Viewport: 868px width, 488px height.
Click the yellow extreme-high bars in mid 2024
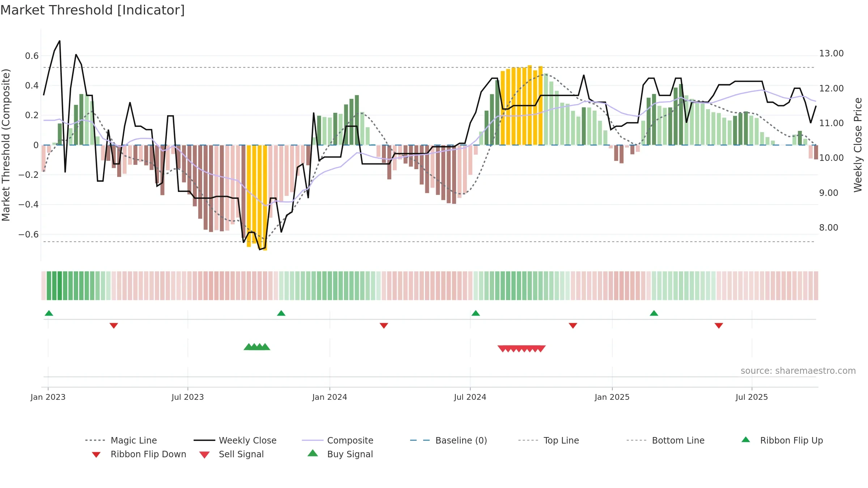tap(522, 105)
